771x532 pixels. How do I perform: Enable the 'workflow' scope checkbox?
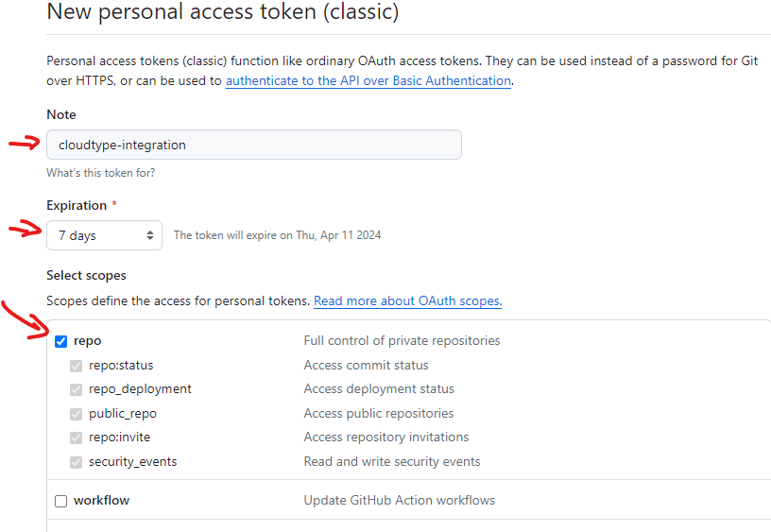(61, 501)
